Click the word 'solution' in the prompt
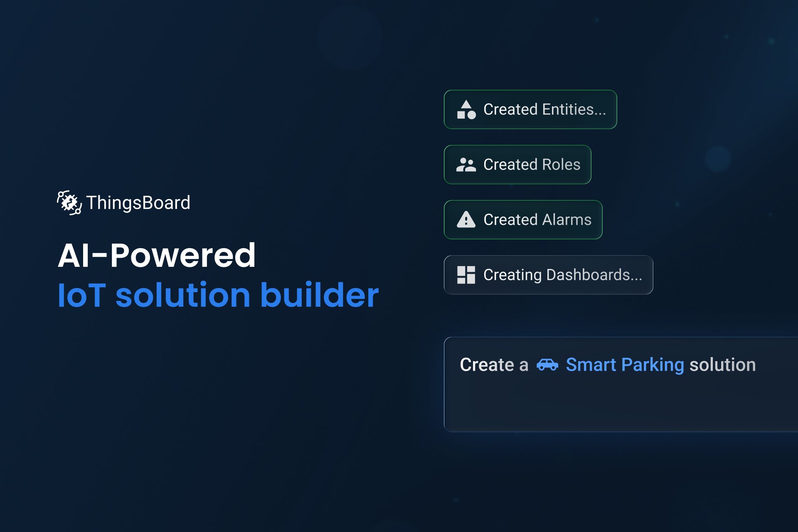The image size is (798, 532). pyautogui.click(x=722, y=365)
